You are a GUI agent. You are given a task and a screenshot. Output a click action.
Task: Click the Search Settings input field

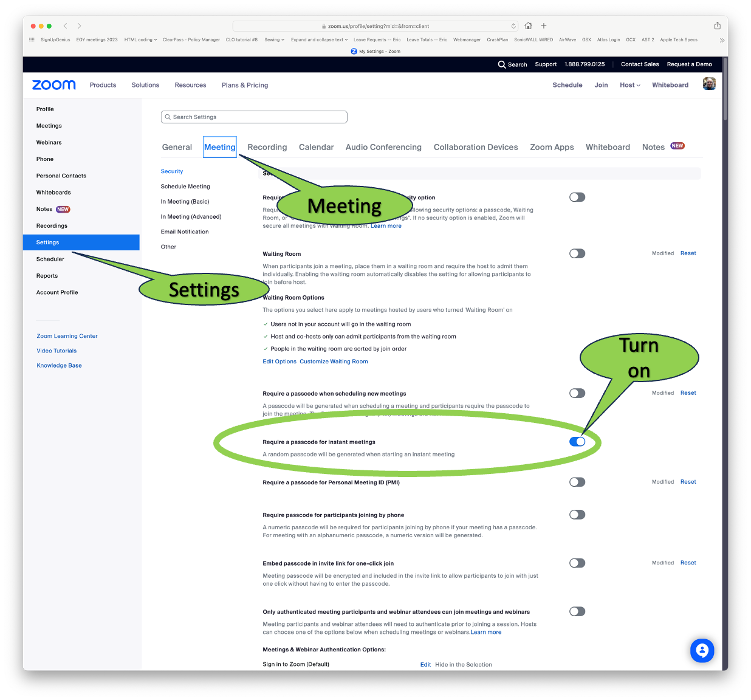coord(254,117)
